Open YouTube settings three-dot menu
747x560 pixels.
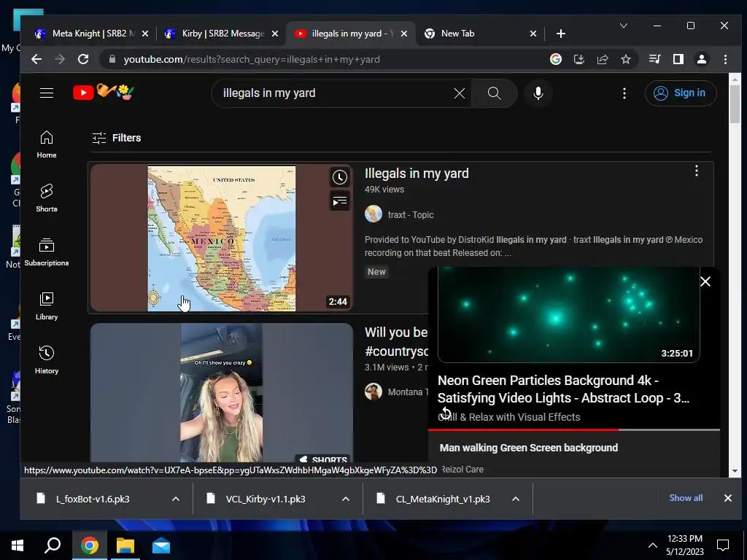624,93
